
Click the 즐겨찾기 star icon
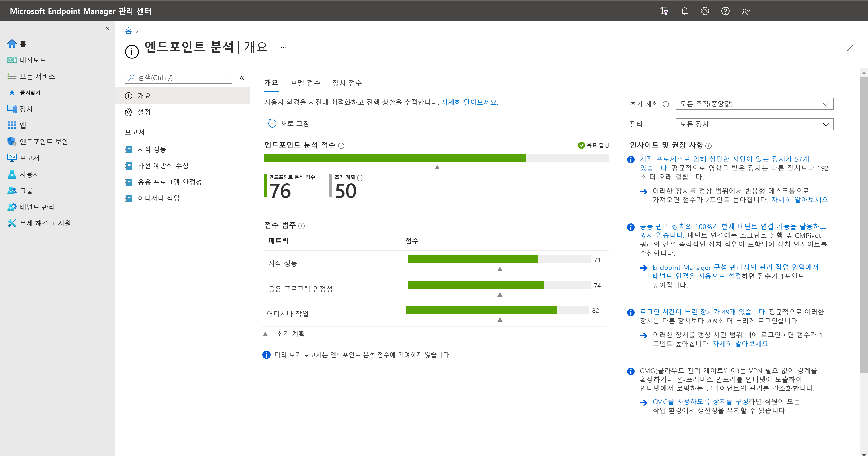coord(12,93)
